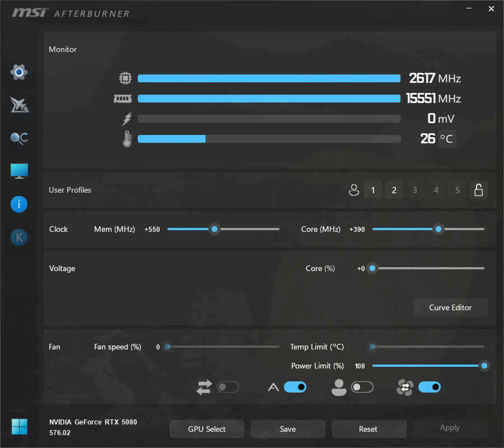Toggle the fan auto mode switch
Image resolution: width=504 pixels, height=448 pixels.
pyautogui.click(x=295, y=387)
